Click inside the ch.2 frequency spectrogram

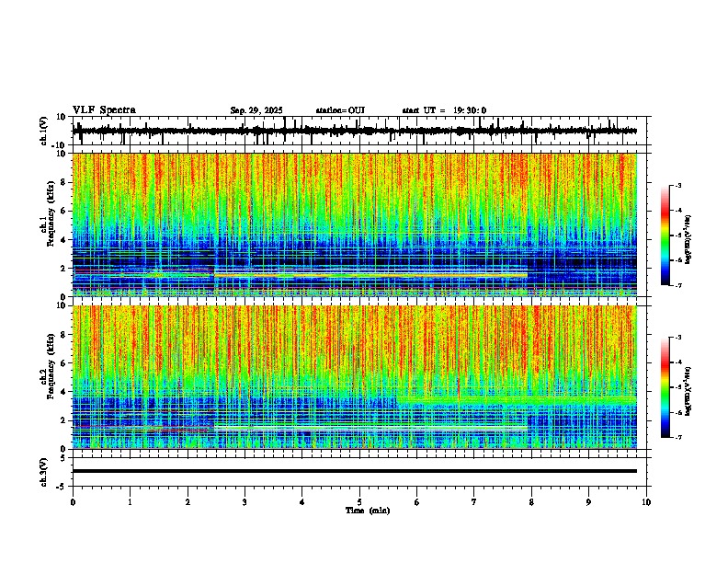354,377
